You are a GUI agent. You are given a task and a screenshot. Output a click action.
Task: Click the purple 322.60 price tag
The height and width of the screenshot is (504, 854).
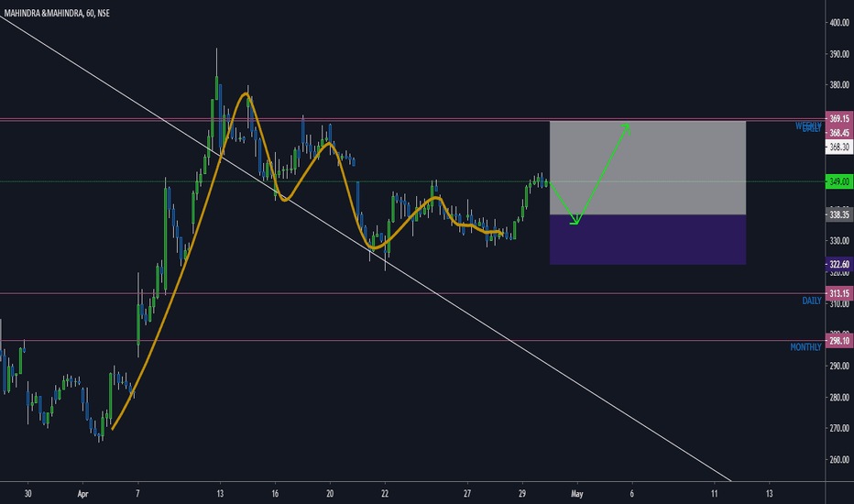(x=839, y=264)
